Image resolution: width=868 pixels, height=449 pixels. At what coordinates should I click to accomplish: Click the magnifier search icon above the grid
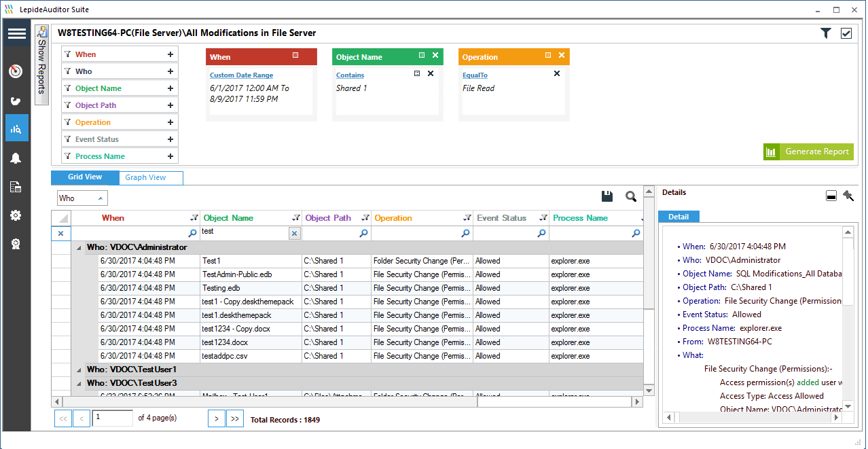click(x=631, y=197)
